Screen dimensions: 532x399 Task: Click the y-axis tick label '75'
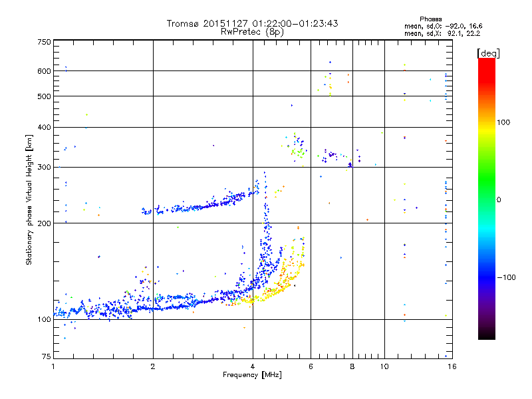point(47,356)
